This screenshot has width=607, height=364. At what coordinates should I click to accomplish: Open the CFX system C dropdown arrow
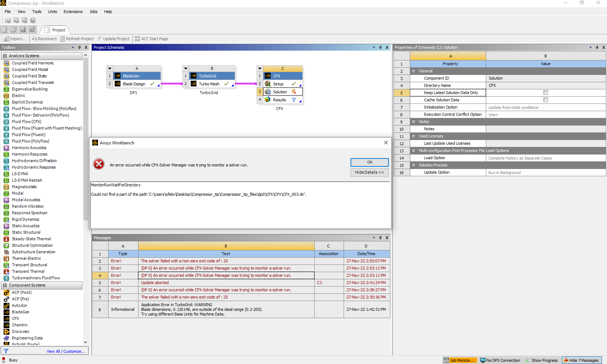pos(260,68)
